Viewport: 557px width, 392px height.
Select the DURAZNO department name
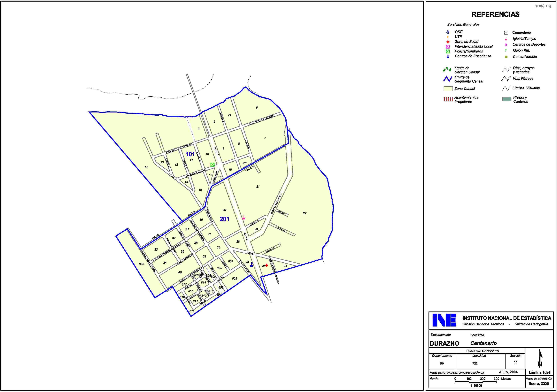(x=444, y=343)
